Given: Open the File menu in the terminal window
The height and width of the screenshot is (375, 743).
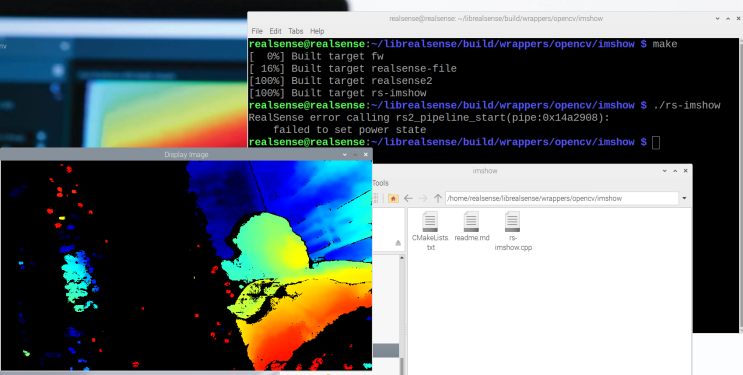Looking at the screenshot, I should pos(257,31).
